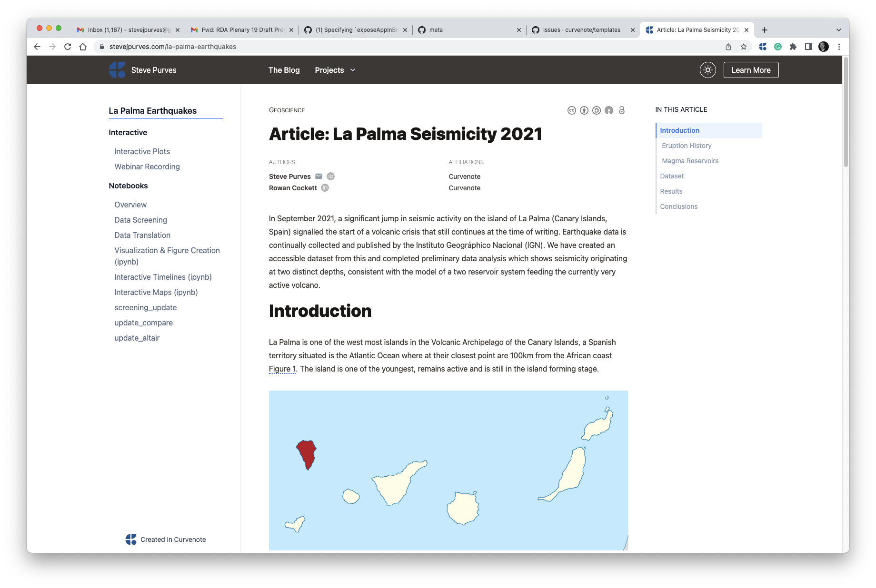The height and width of the screenshot is (588, 876).
Task: Open Interactive Maps (ipynb) notebook
Action: [x=156, y=292]
